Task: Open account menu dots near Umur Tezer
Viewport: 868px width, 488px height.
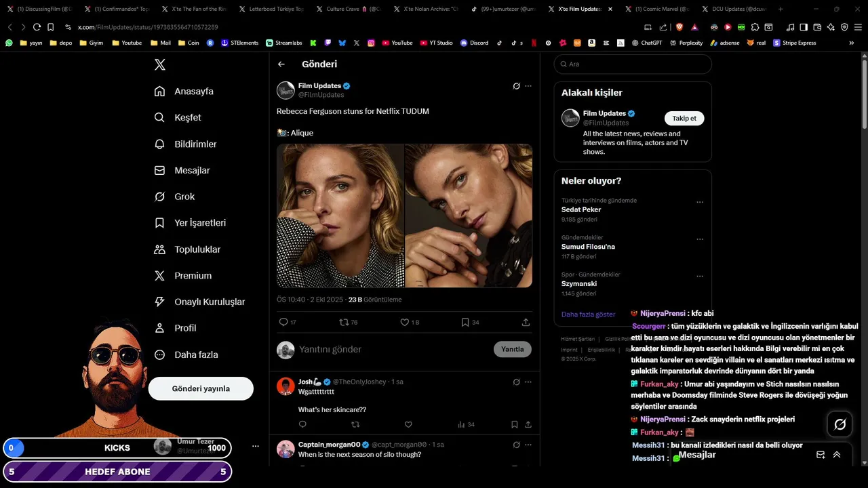Action: 256,446
